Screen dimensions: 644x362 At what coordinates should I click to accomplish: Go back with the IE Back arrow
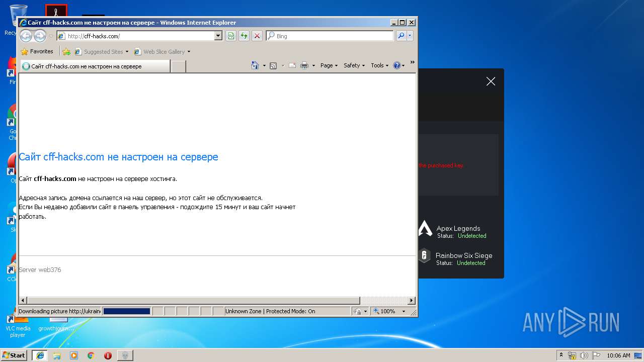(26, 36)
